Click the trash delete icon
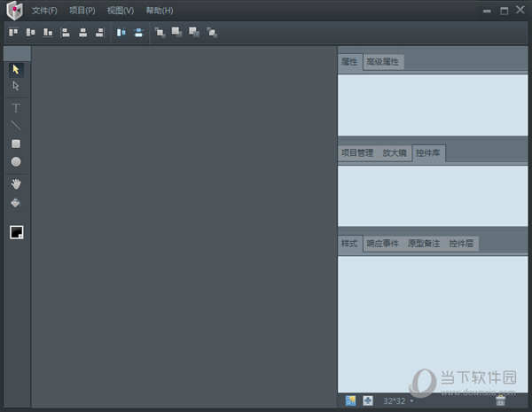 (500, 400)
